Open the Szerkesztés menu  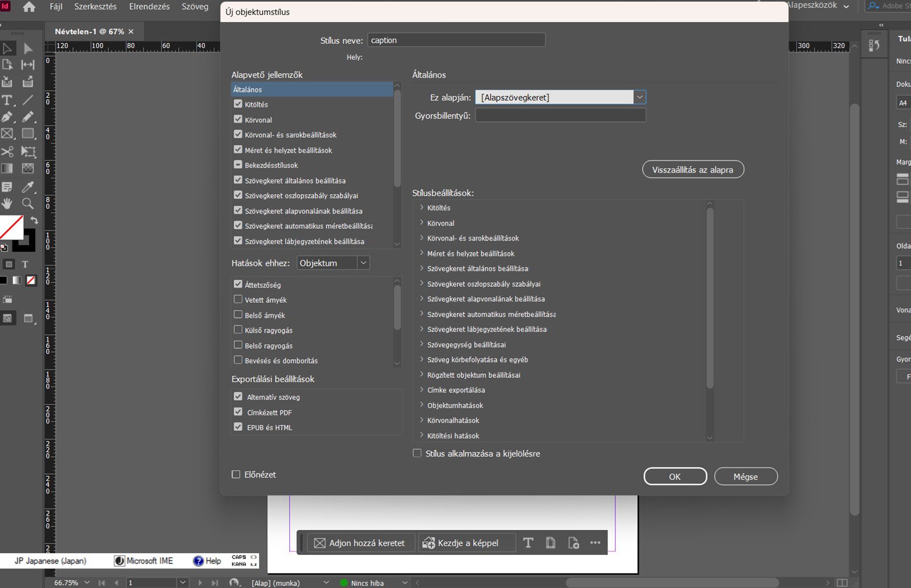[x=95, y=7]
